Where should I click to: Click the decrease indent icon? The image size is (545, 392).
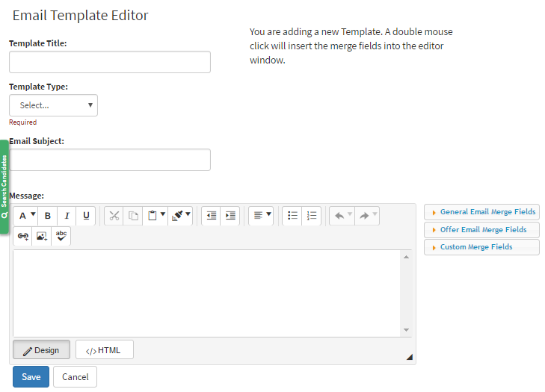pos(212,216)
